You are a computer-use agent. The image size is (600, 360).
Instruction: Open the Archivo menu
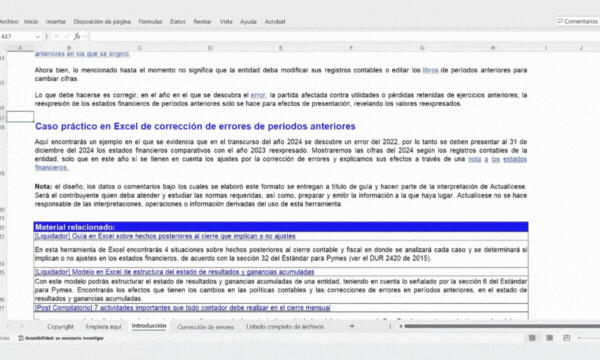point(9,22)
